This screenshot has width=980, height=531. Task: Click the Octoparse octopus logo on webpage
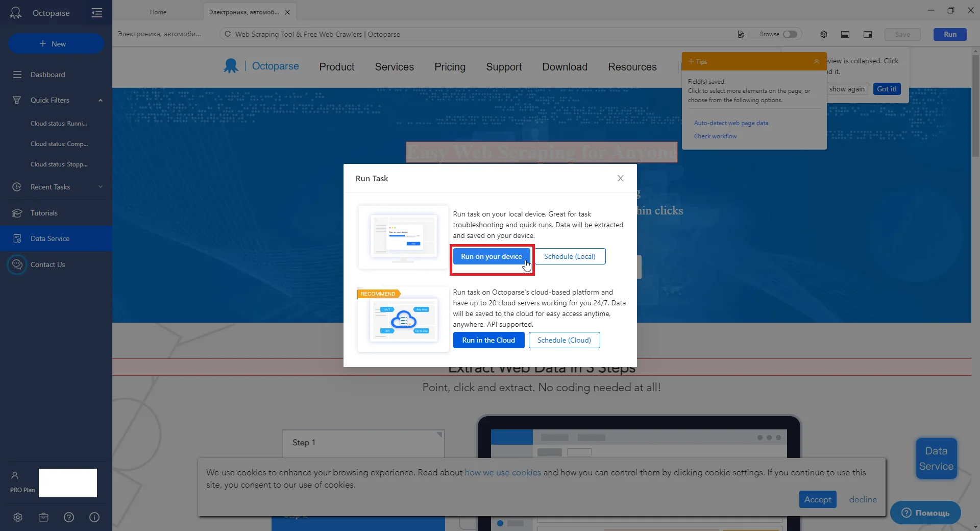231,66
